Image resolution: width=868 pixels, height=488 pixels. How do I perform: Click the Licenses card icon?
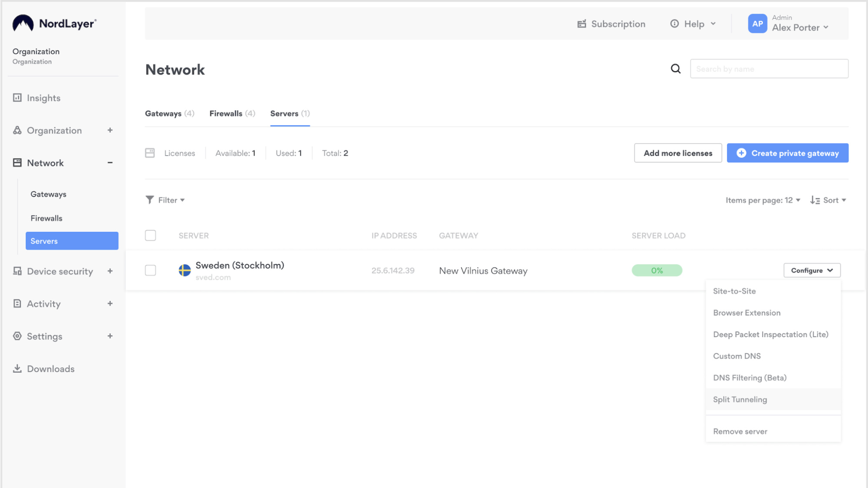coord(150,153)
